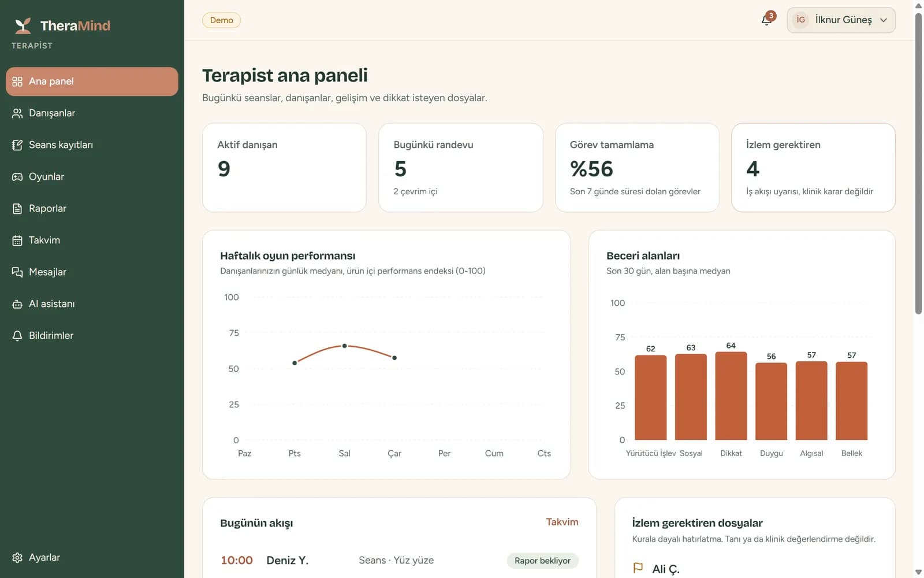Screen dimensions: 924x578
Task: Open Deniz Y. session entry
Action: (x=287, y=560)
